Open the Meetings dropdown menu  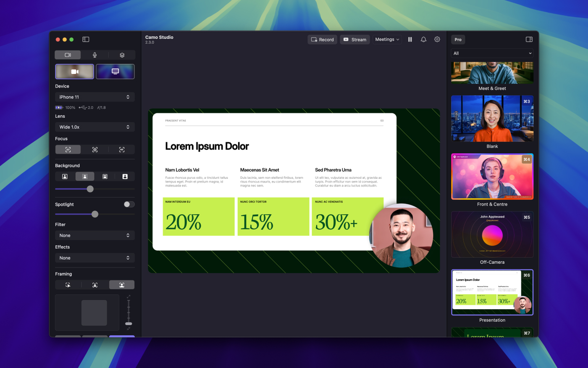tap(387, 40)
